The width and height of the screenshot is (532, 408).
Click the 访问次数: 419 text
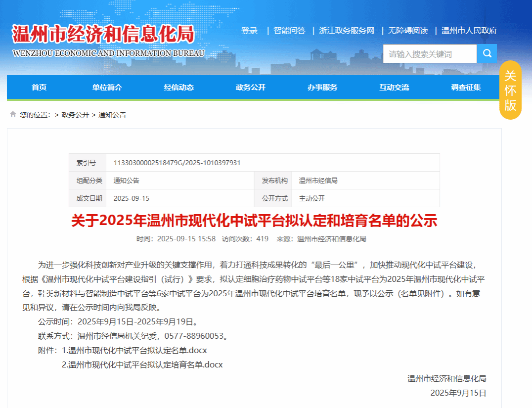tap(245, 239)
